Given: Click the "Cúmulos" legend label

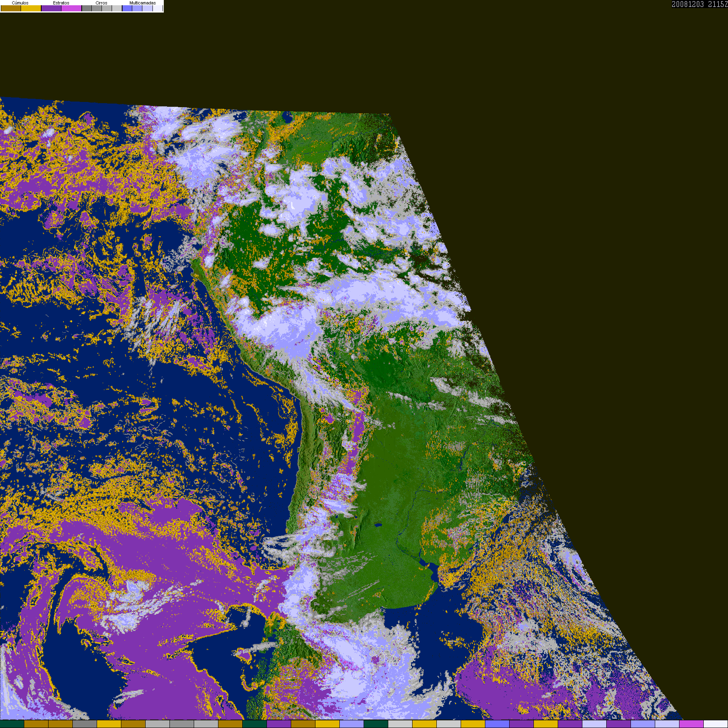Looking at the screenshot, I should click(x=20, y=3).
